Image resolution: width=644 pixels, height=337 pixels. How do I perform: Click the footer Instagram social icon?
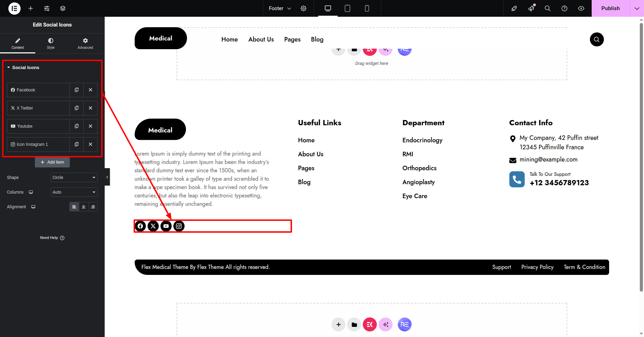179,226
